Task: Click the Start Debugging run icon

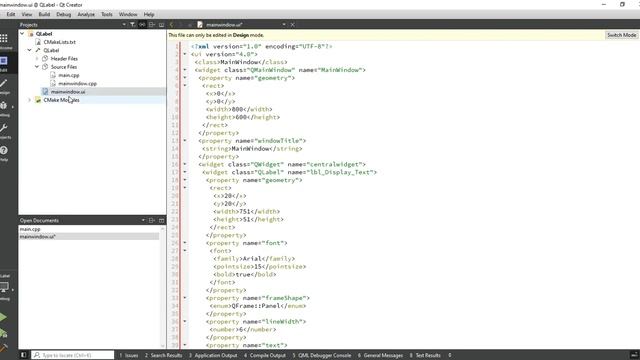Action: click(4, 333)
